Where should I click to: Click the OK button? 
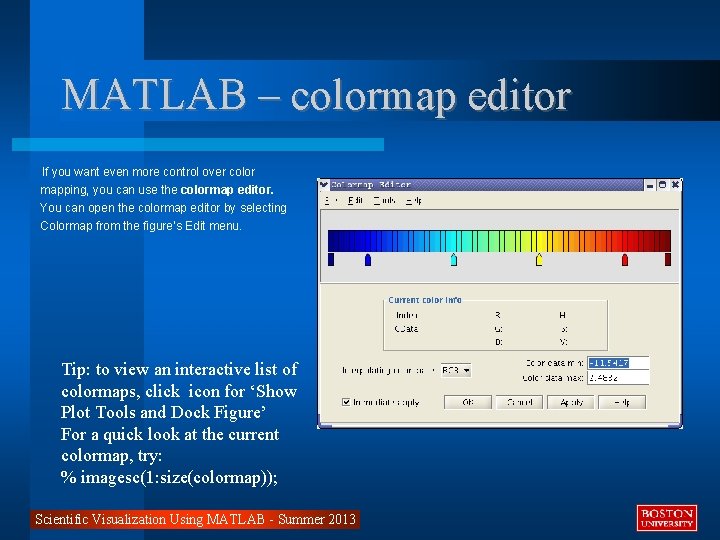coord(468,402)
